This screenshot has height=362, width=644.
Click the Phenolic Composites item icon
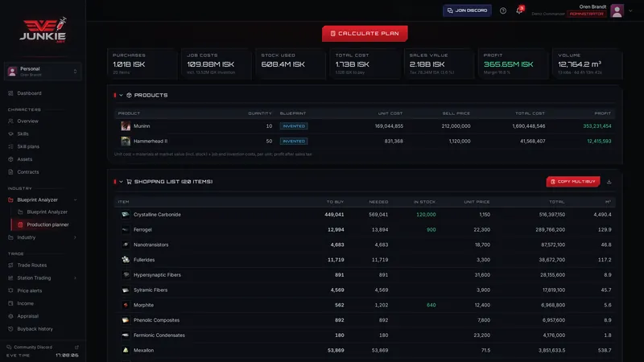point(126,320)
